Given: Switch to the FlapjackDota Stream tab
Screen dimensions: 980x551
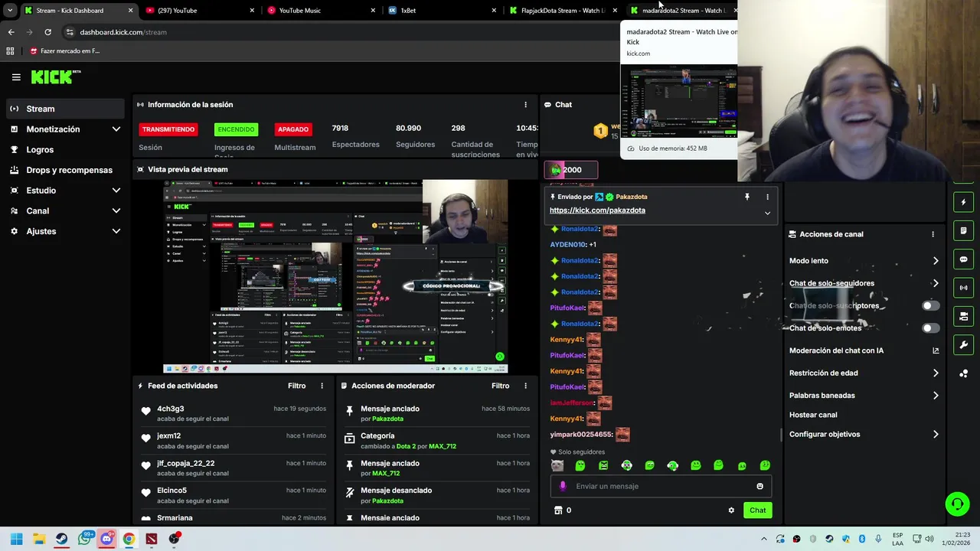Looking at the screenshot, I should coord(563,11).
